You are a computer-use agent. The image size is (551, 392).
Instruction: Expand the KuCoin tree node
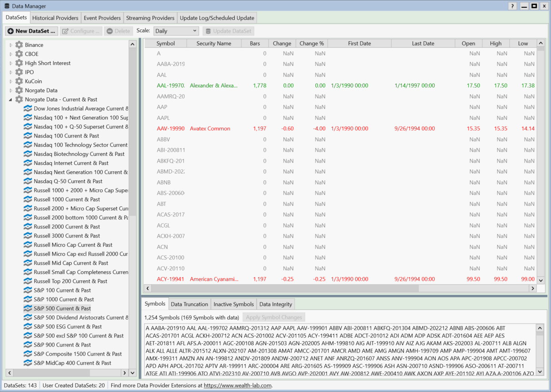pos(11,81)
